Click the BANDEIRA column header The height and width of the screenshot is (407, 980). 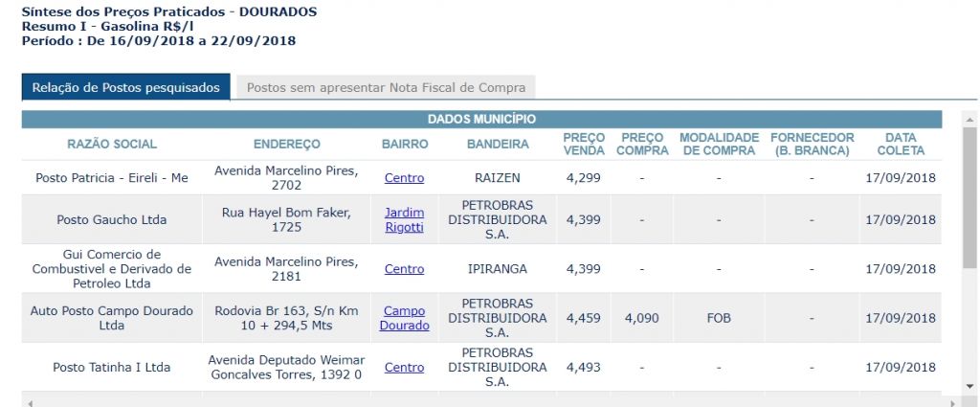[x=498, y=145]
